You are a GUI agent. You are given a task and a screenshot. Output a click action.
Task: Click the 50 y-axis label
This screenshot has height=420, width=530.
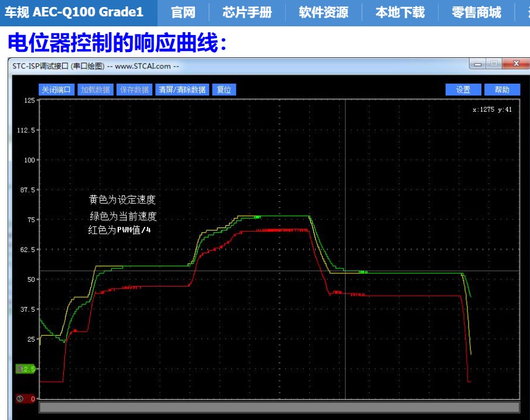(31, 280)
